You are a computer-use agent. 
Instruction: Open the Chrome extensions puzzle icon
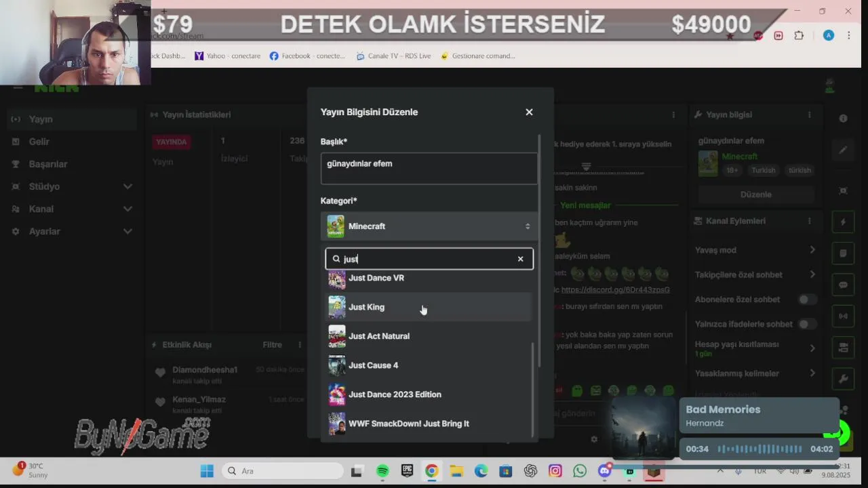click(x=799, y=35)
